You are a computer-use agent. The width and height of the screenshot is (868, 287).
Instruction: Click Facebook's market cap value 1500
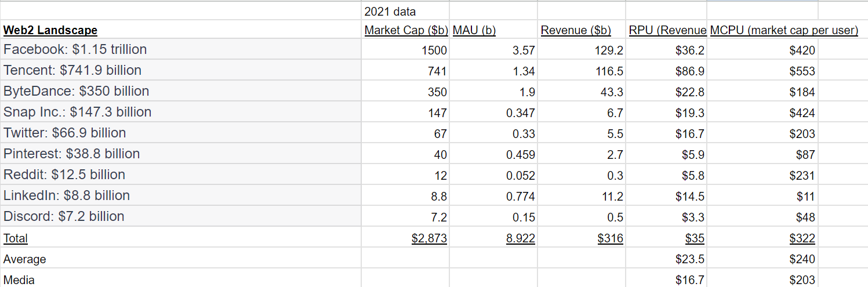pos(434,50)
